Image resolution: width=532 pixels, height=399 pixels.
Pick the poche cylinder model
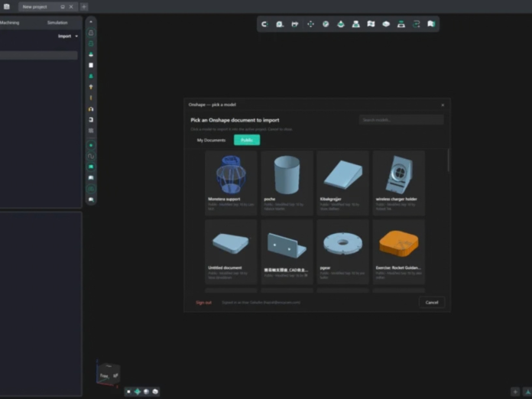pos(287,183)
